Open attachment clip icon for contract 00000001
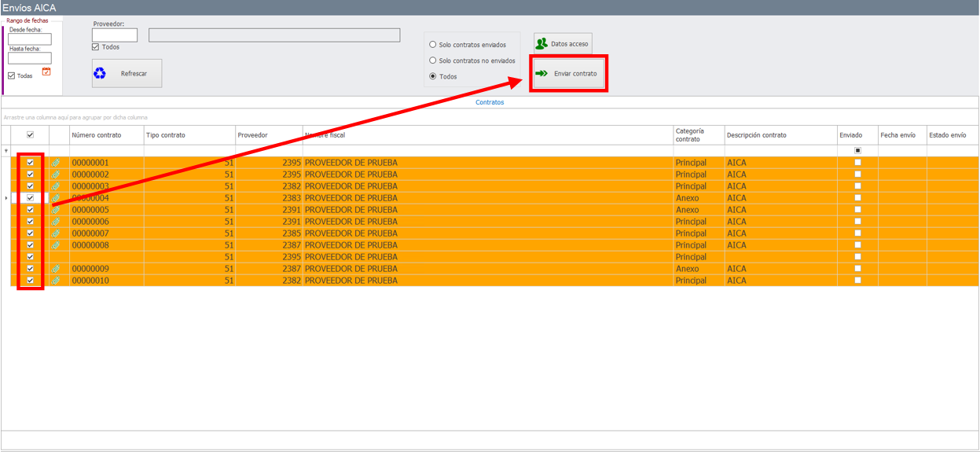 (56, 163)
